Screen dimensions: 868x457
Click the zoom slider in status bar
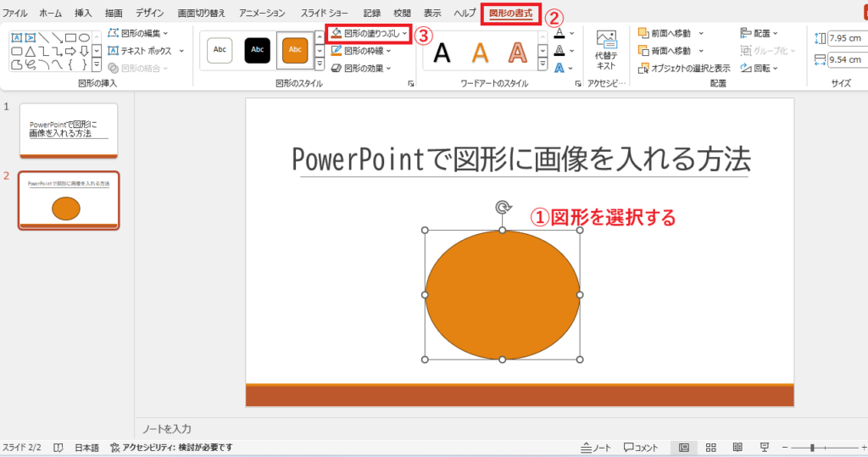pos(824,448)
